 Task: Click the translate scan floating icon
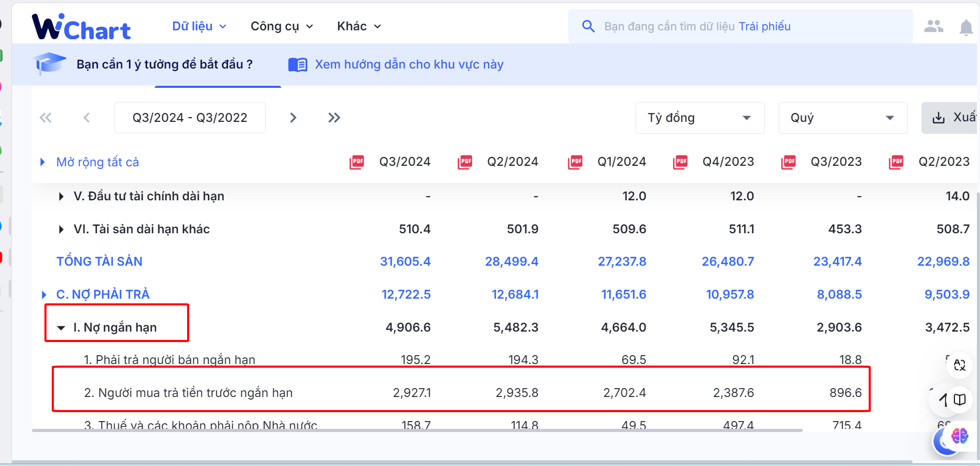[x=960, y=365]
